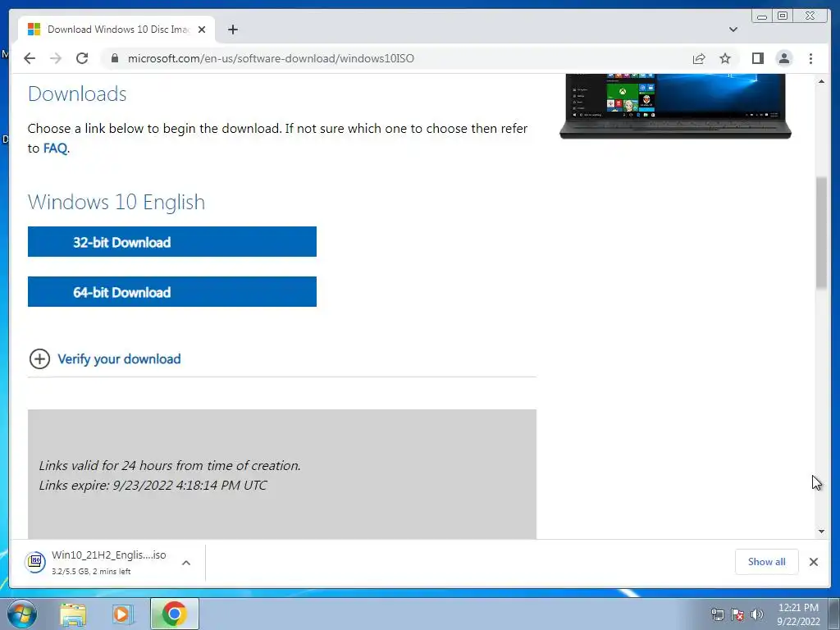840x630 pixels.
Task: Share this page via share icon
Action: tap(699, 58)
